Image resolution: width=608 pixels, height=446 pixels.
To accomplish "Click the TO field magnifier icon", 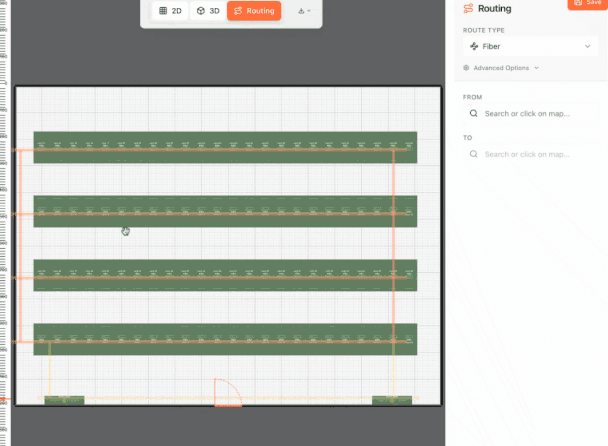I will pyautogui.click(x=473, y=154).
